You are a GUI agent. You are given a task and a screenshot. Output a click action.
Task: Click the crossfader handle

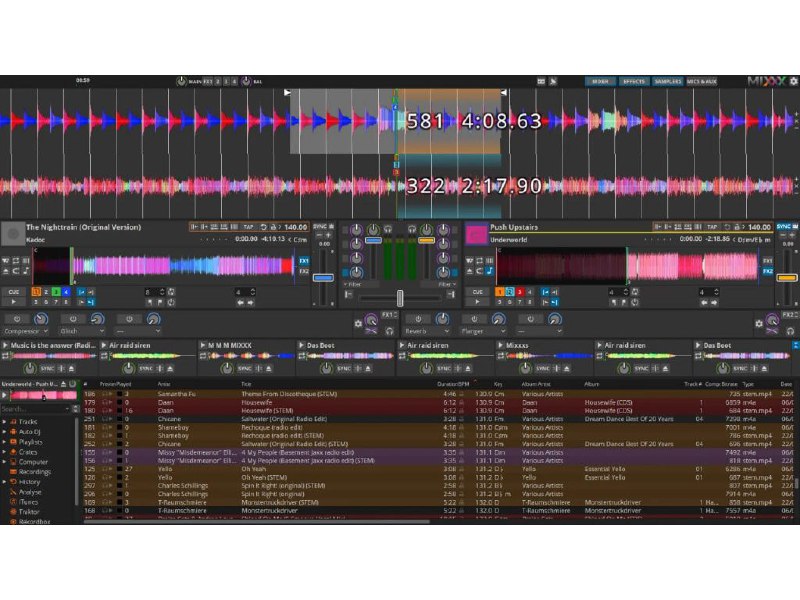[x=400, y=298]
